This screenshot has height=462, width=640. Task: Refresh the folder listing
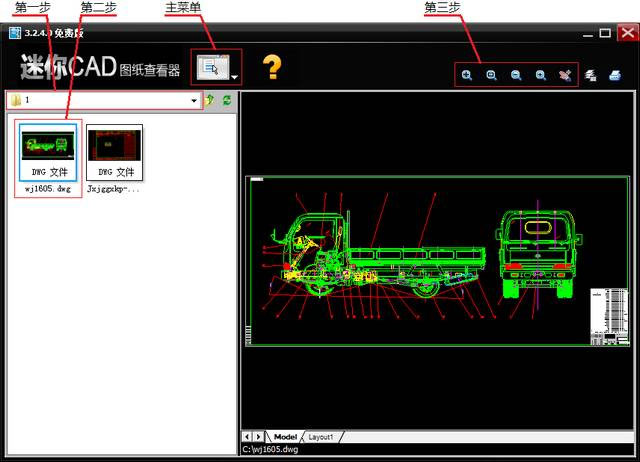(227, 100)
